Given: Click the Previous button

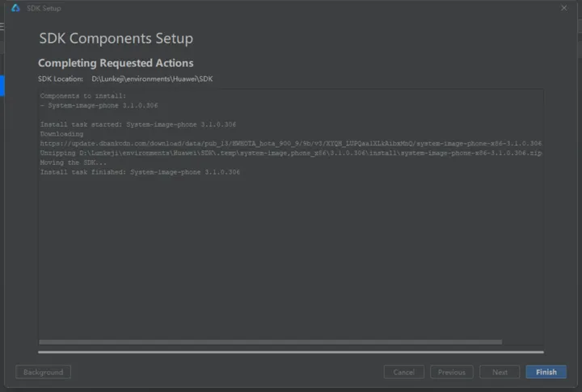Looking at the screenshot, I should point(451,372).
